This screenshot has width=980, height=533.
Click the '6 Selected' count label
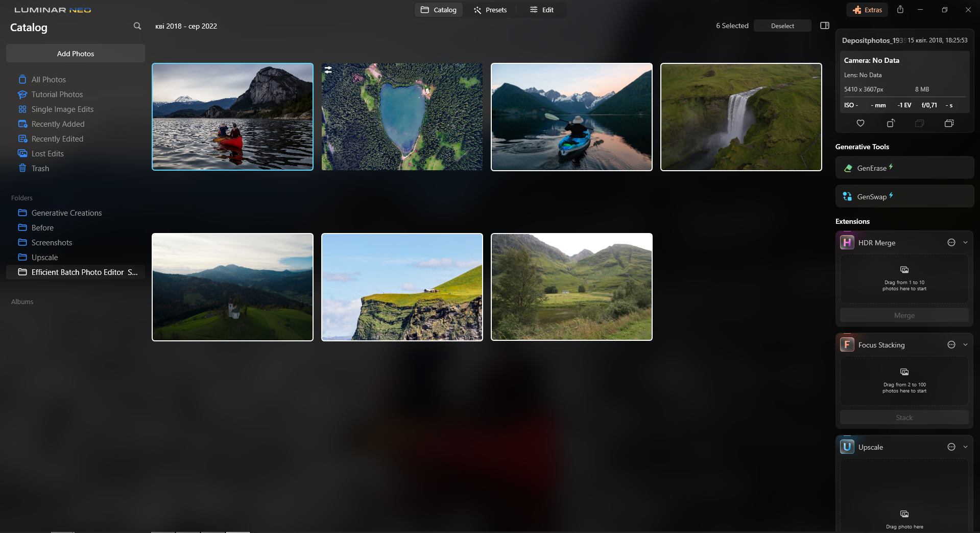click(732, 26)
